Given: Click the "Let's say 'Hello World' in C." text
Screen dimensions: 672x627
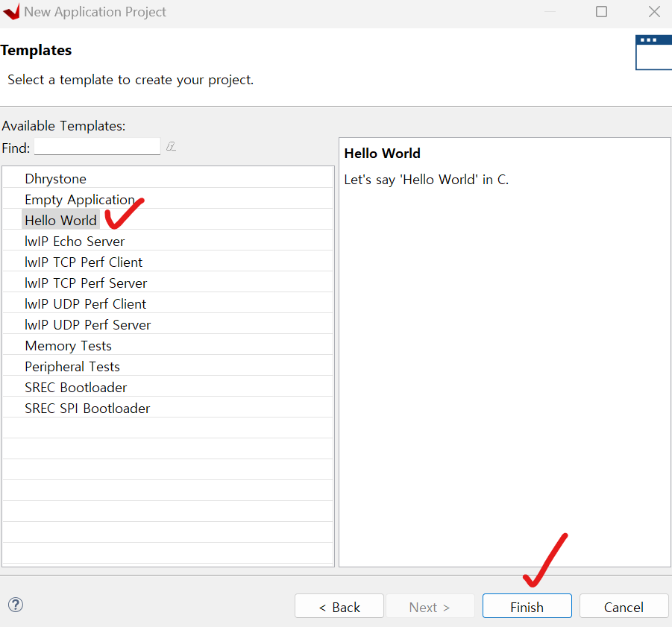Looking at the screenshot, I should click(x=427, y=180).
